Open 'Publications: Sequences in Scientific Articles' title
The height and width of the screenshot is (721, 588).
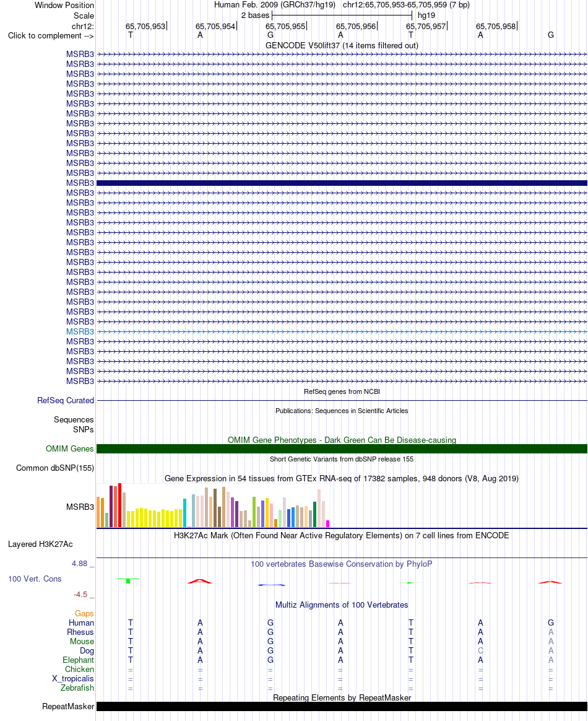coord(342,411)
